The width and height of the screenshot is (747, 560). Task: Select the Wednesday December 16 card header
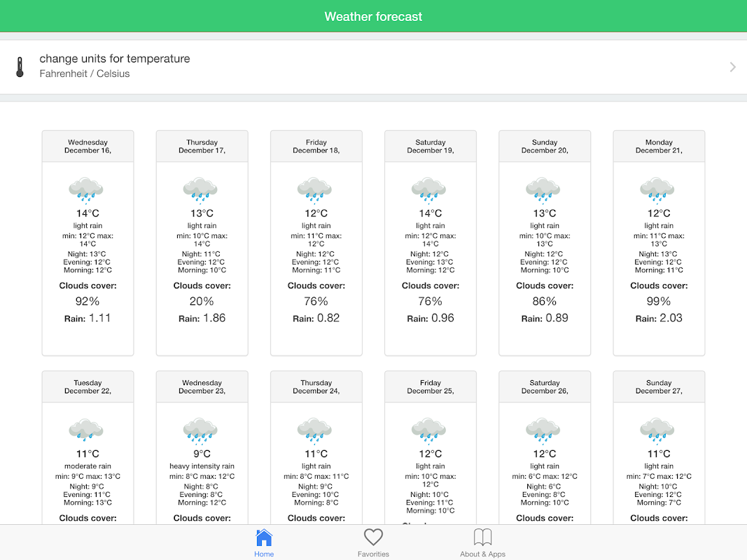click(88, 146)
